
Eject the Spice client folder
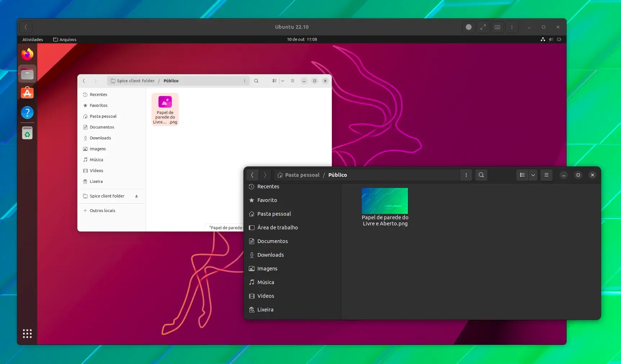(136, 196)
